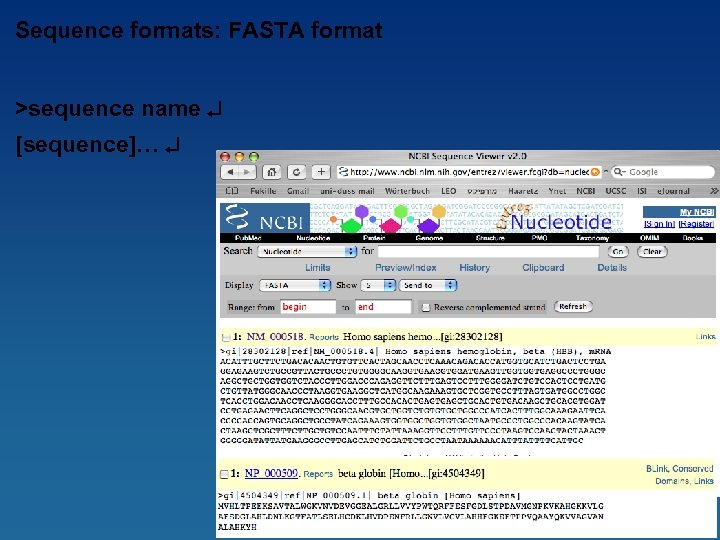This screenshot has width=720, height=540.
Task: Open the Sign In link
Action: pyautogui.click(x=659, y=224)
